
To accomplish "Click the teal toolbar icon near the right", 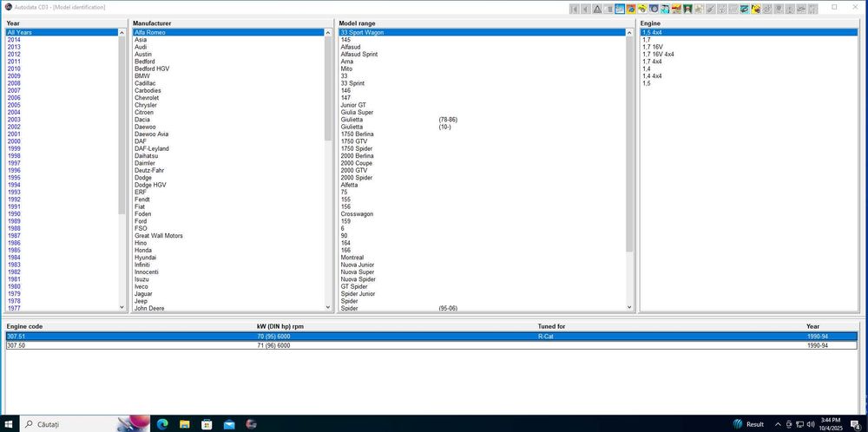I will pyautogui.click(x=745, y=9).
